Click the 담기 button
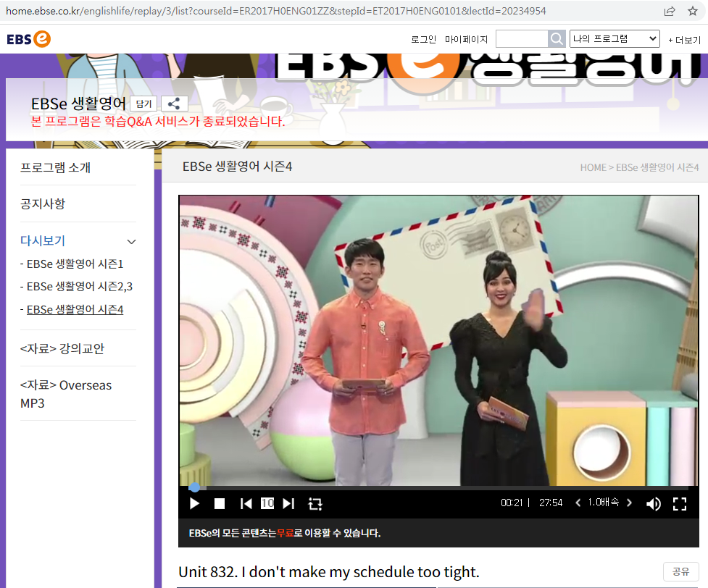 click(x=143, y=104)
